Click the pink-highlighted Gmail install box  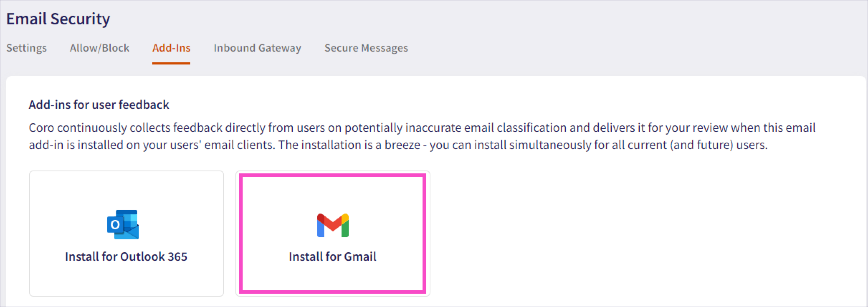tap(332, 233)
